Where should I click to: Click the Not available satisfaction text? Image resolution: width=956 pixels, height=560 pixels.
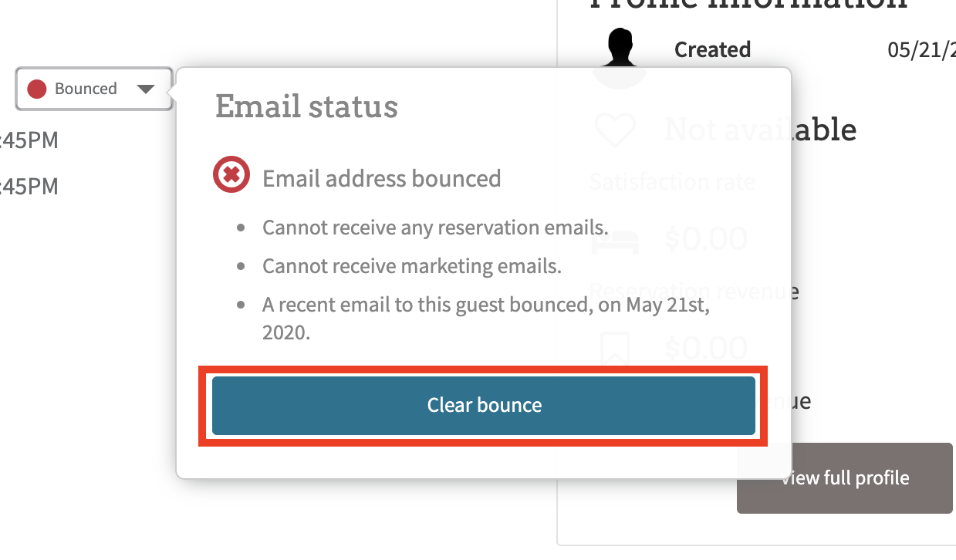coord(760,129)
